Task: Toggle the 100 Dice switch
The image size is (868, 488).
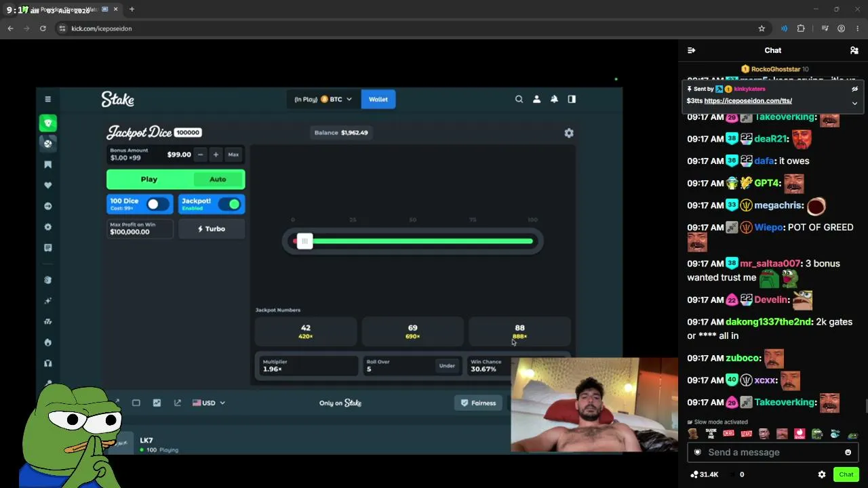Action: [x=158, y=204]
